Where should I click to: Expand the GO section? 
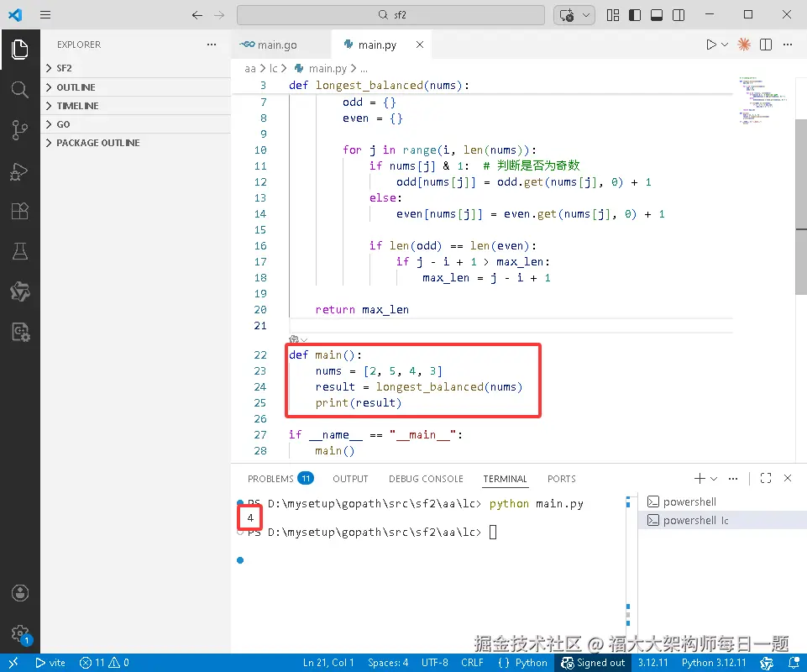(135, 124)
